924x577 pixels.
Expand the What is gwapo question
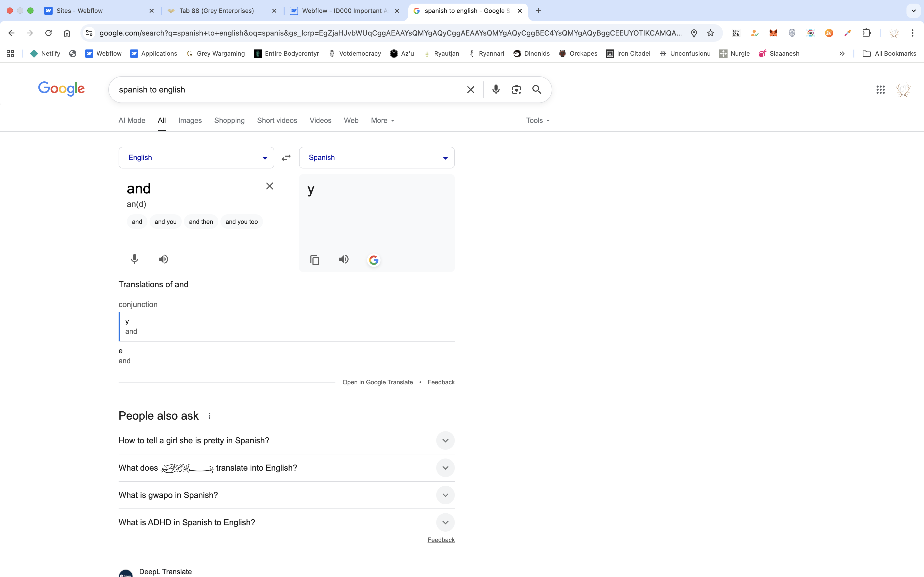coord(445,495)
